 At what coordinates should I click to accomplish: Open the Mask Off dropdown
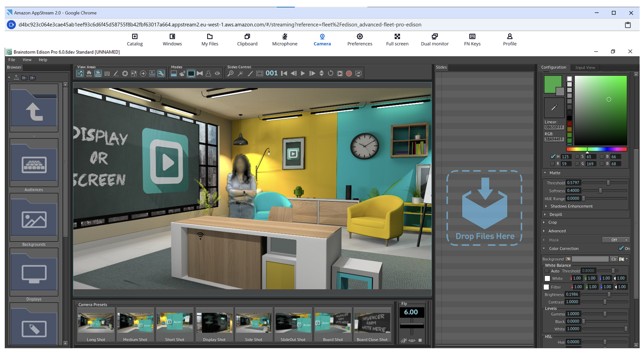pyautogui.click(x=616, y=240)
